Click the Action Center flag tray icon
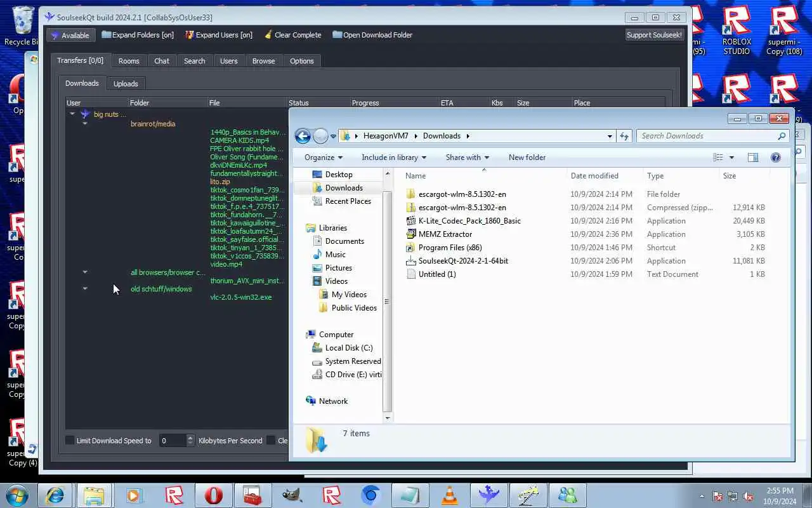 [718, 496]
